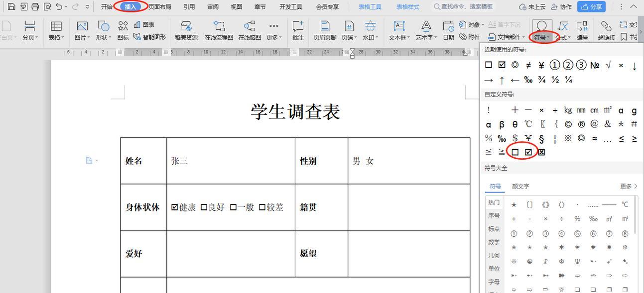Click the 查找命令 search box

click(x=463, y=7)
